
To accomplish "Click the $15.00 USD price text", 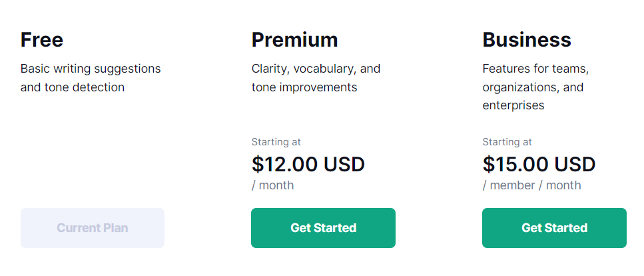I will tap(539, 164).
